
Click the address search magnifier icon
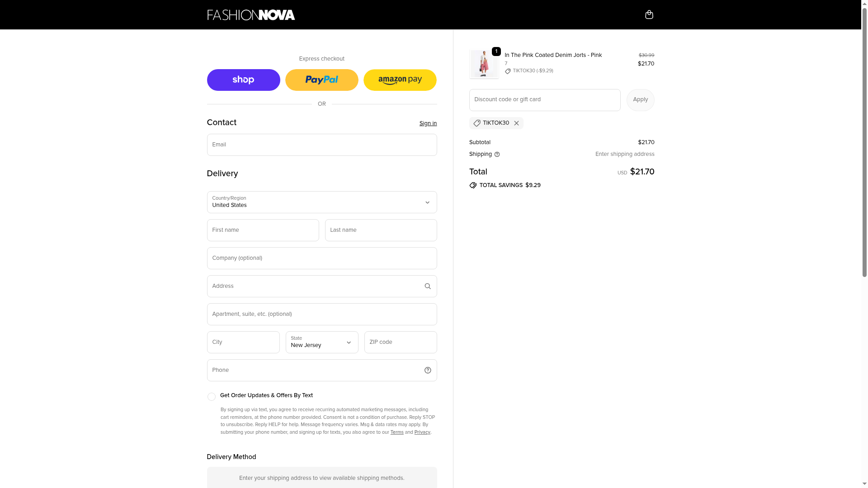428,286
